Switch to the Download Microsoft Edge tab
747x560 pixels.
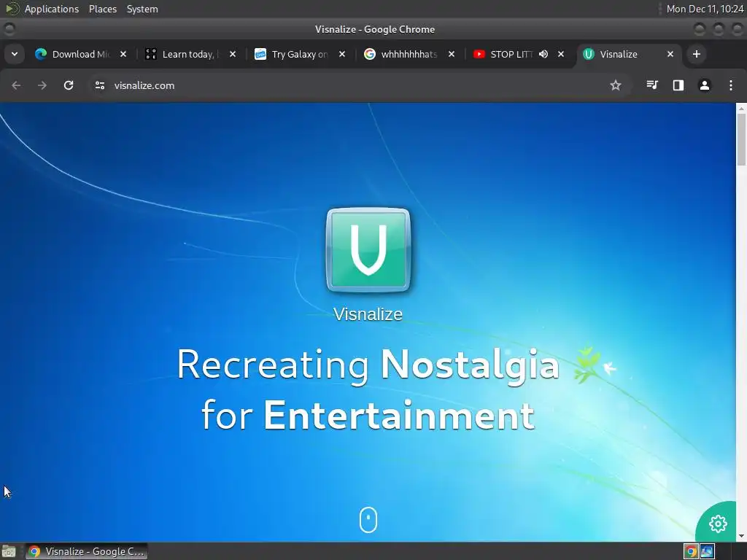point(79,54)
